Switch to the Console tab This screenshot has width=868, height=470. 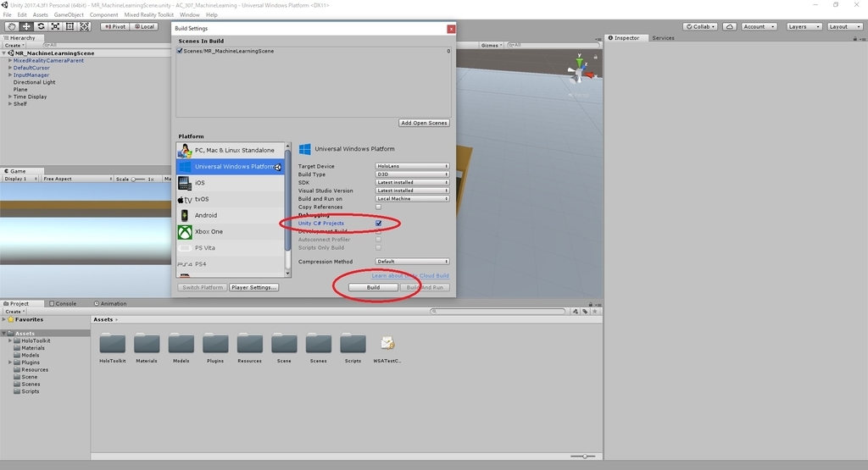pyautogui.click(x=63, y=303)
